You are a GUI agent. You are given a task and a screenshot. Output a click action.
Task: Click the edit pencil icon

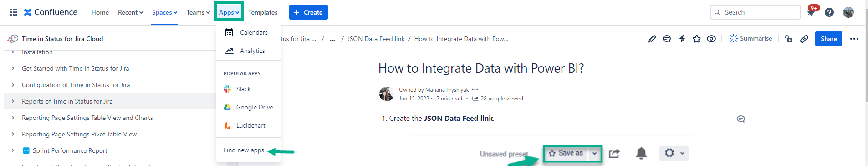pos(652,39)
